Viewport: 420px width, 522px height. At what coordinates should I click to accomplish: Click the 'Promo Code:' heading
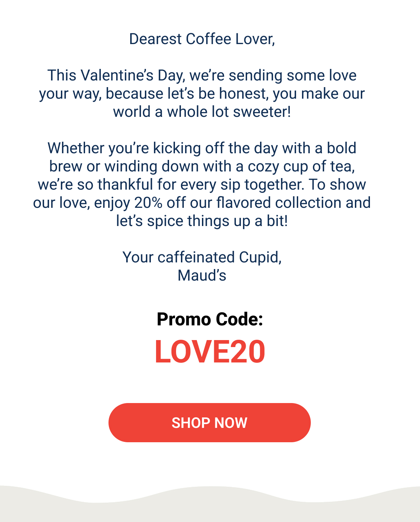[x=210, y=319]
